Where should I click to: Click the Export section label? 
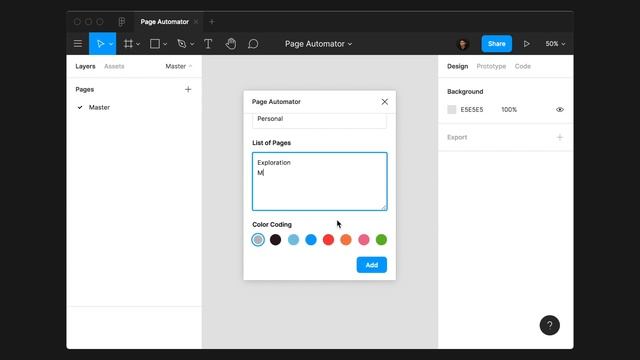click(457, 137)
